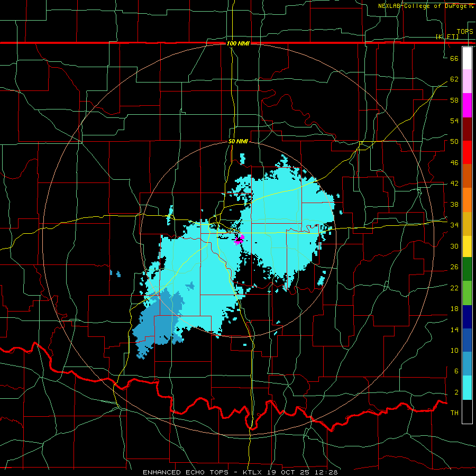
Task: Select the cyan legend swatch
Action: (x=467, y=388)
